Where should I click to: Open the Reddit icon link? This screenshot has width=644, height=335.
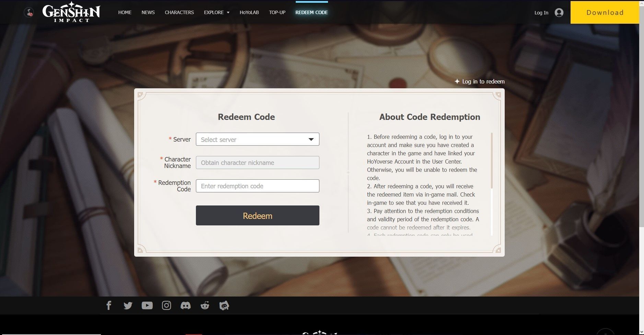(x=205, y=305)
